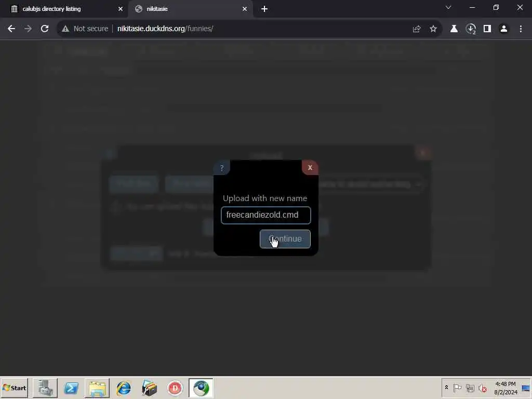Open network status tray icon
Viewport: 532px width, 399px height.
pos(470,388)
